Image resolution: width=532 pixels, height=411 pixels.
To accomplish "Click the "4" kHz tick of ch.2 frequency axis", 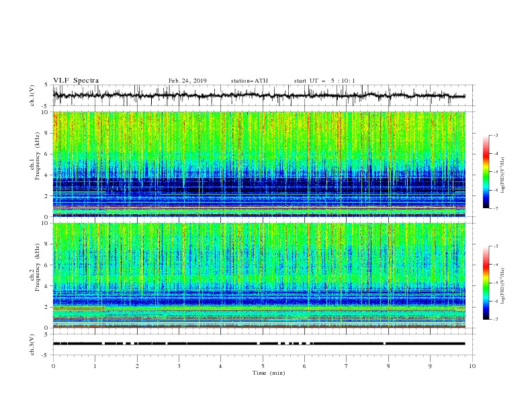I will coord(47,286).
